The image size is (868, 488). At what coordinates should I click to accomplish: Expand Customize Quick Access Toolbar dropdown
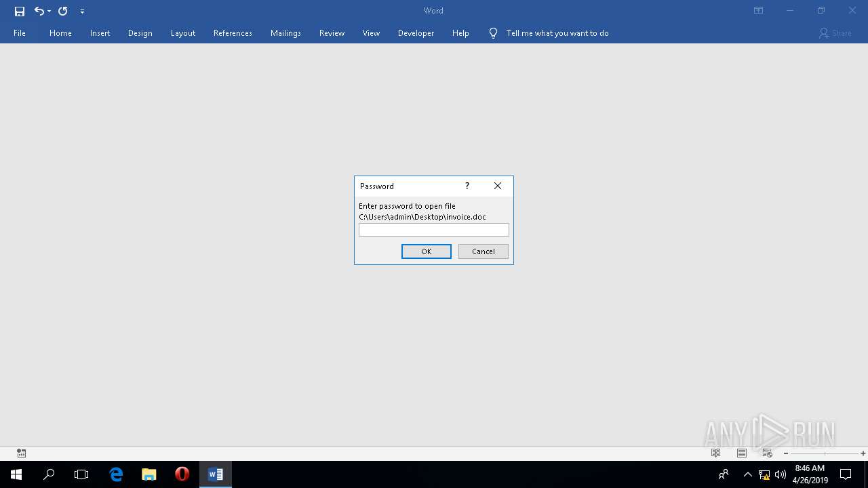(x=82, y=12)
